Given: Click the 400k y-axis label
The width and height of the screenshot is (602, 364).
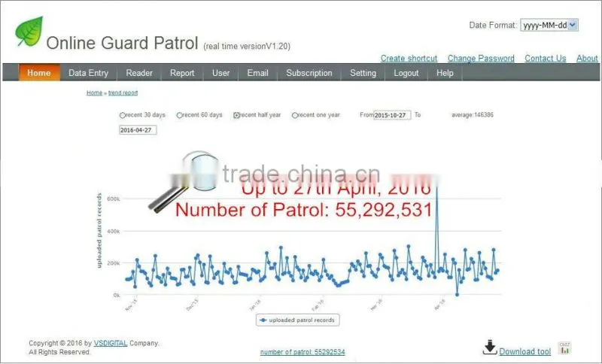Looking at the screenshot, I should (x=114, y=232).
